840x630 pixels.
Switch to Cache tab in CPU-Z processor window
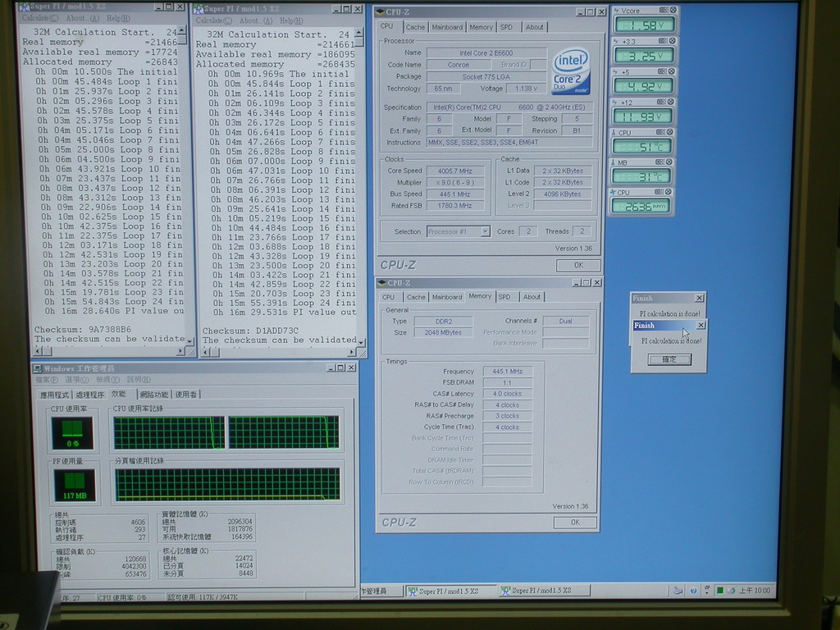tap(415, 27)
